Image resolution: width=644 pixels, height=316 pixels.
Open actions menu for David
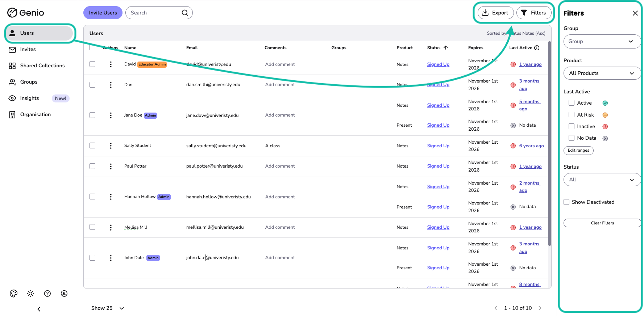click(x=111, y=64)
